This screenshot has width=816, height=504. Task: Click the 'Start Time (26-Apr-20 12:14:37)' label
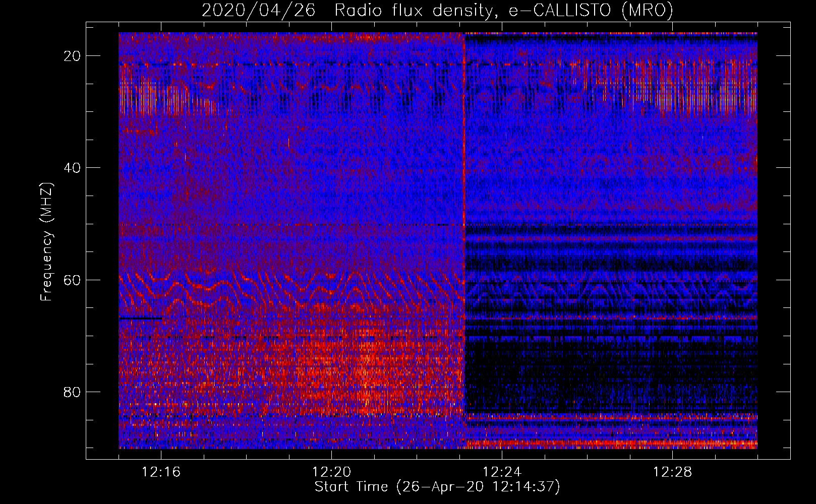pos(437,487)
